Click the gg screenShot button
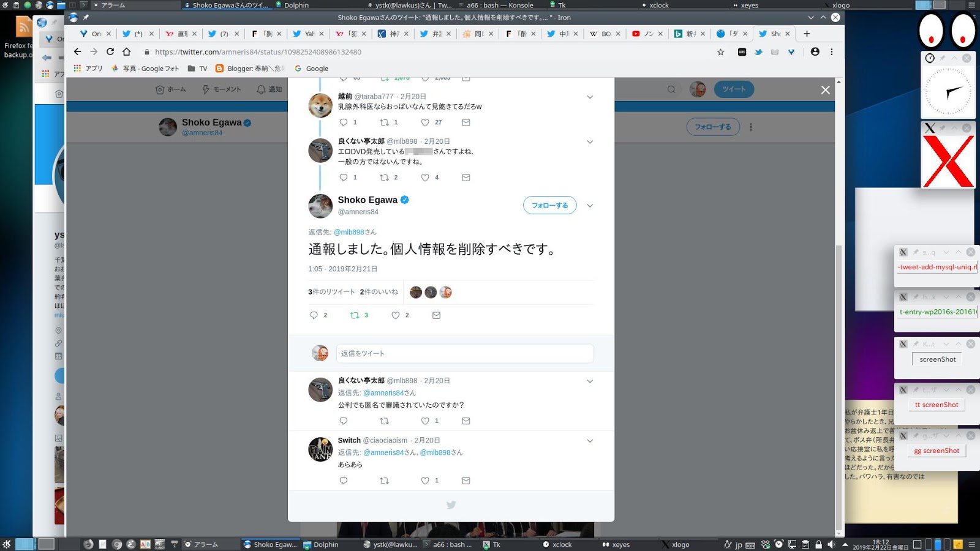The width and height of the screenshot is (980, 551). coord(937,451)
